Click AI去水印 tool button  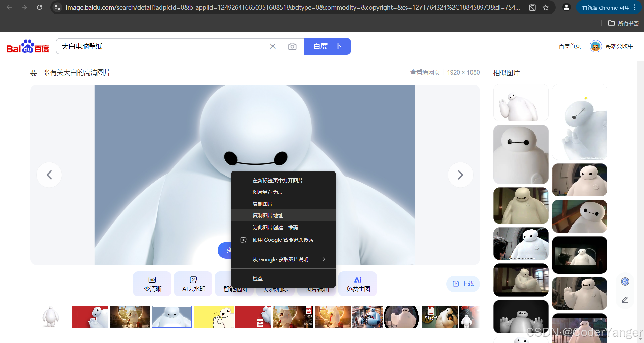193,284
